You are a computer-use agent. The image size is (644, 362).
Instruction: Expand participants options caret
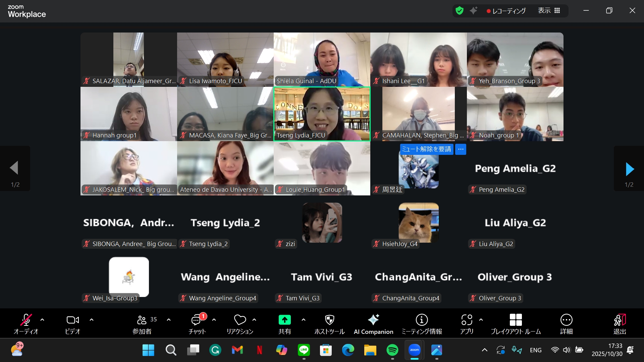click(x=169, y=320)
